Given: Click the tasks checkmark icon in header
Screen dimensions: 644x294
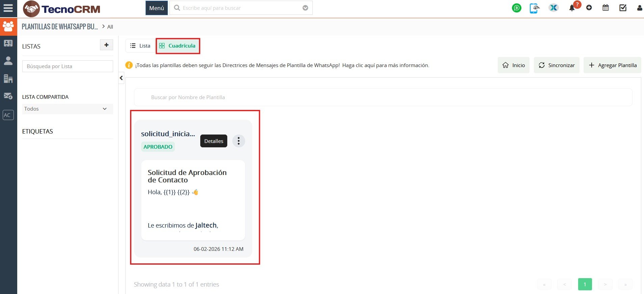Looking at the screenshot, I should pos(623,8).
